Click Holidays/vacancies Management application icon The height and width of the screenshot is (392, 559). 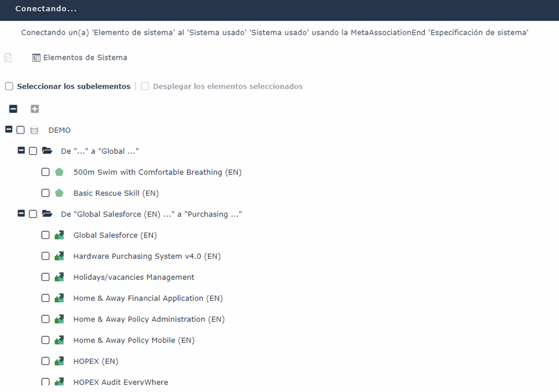tap(59, 277)
